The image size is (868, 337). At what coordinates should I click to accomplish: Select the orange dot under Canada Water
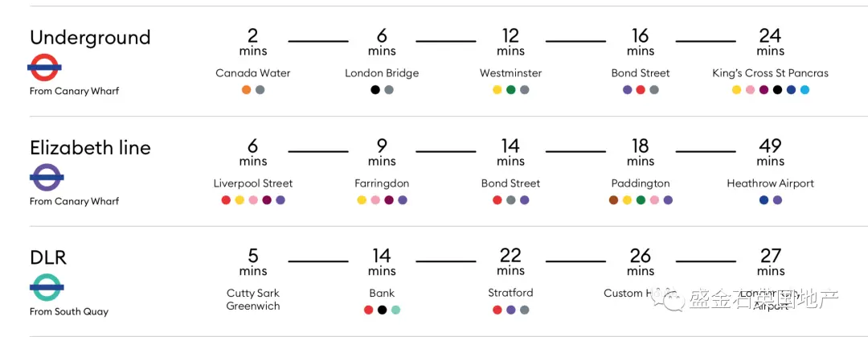tap(247, 90)
